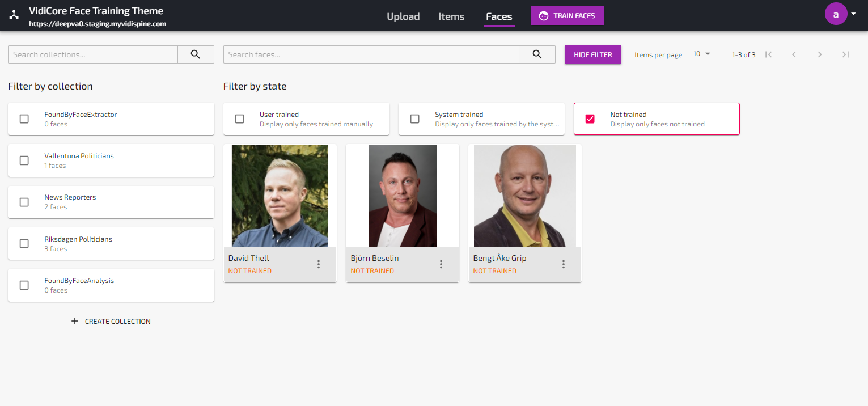Tick the News Reporters collection checkbox

(x=24, y=202)
